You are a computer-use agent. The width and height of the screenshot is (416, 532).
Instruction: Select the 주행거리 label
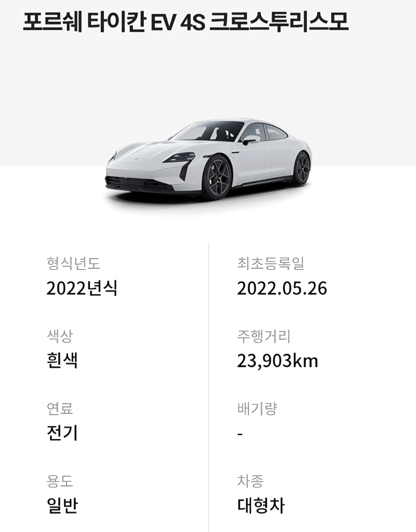pyautogui.click(x=264, y=336)
